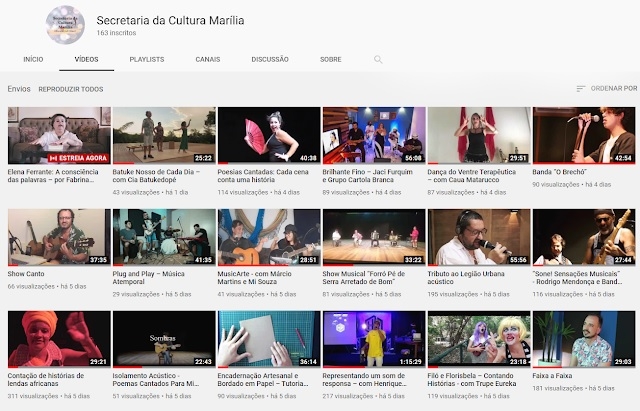Open Tributo ao Legião Urbana thumbnail
Screen dimensions: 640x411
coord(479,237)
